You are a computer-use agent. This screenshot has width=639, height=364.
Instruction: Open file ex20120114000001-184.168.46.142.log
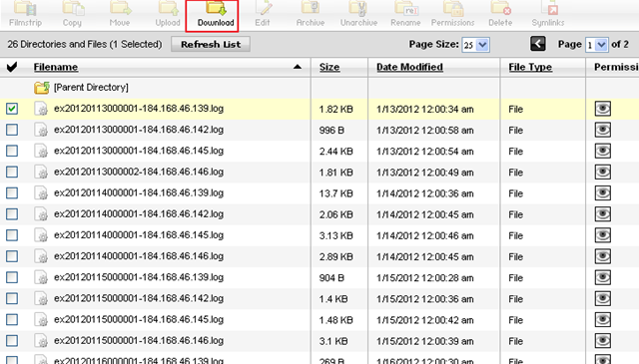pyautogui.click(x=139, y=213)
